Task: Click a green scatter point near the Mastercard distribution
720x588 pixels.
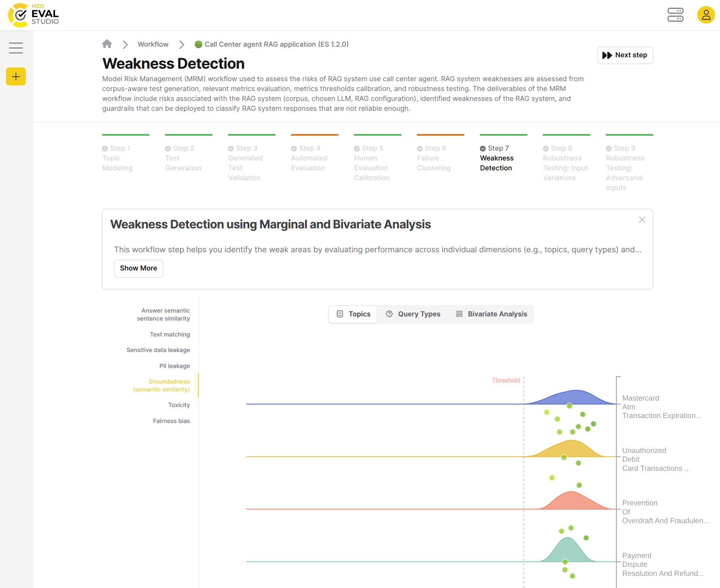Action: click(x=569, y=406)
